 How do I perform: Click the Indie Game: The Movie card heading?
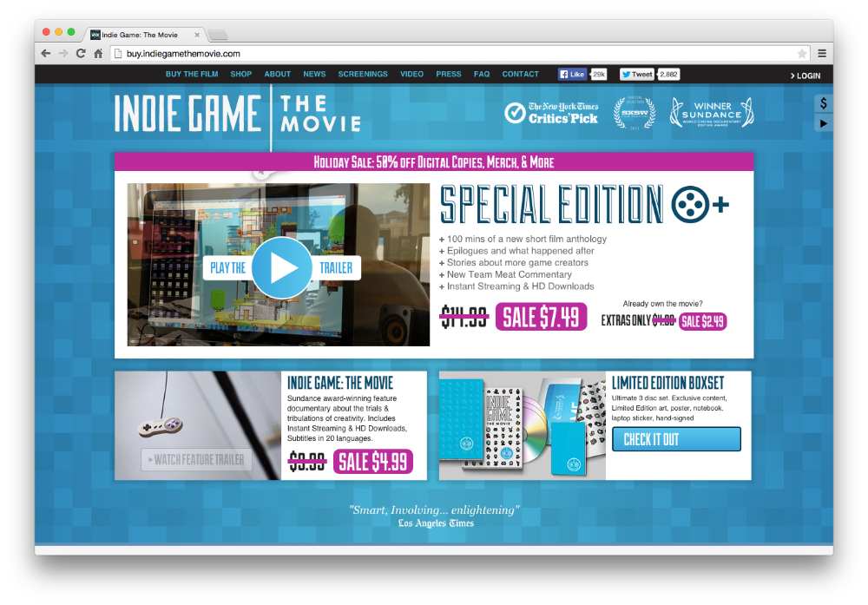(x=340, y=383)
